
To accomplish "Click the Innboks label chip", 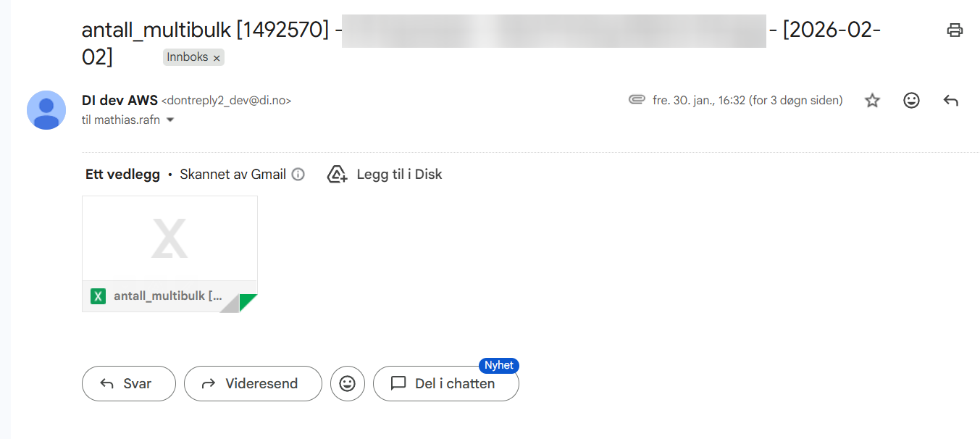I will pyautogui.click(x=187, y=57).
